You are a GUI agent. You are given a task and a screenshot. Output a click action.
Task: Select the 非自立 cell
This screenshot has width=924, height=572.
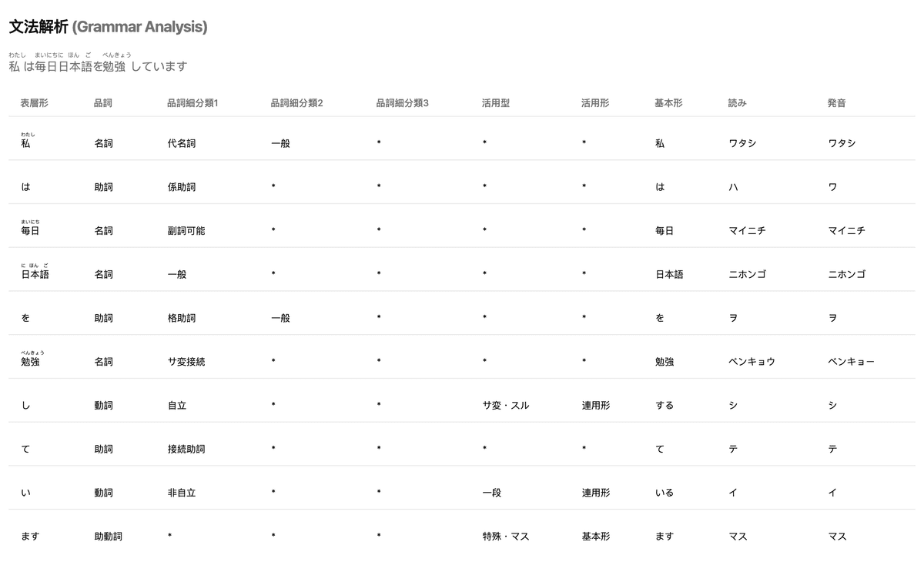(x=181, y=493)
